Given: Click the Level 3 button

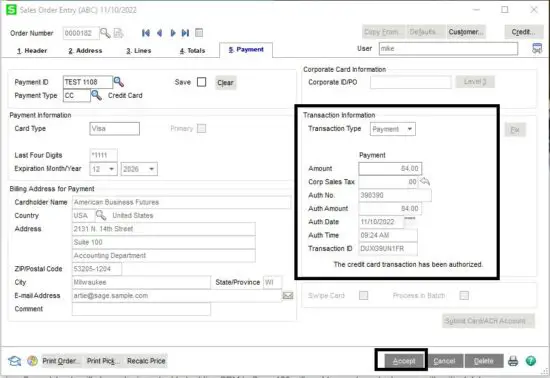Looking at the screenshot, I should (475, 82).
